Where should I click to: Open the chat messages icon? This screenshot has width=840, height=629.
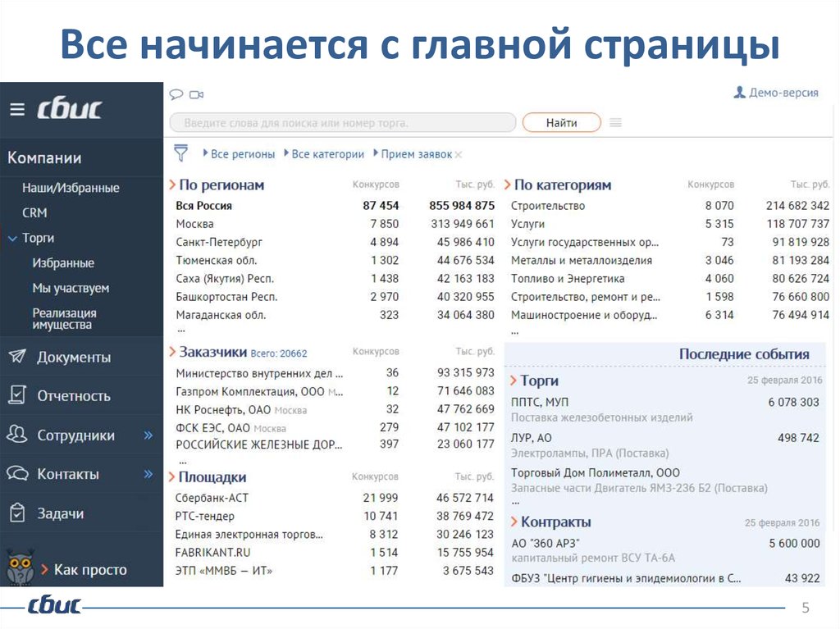point(176,94)
